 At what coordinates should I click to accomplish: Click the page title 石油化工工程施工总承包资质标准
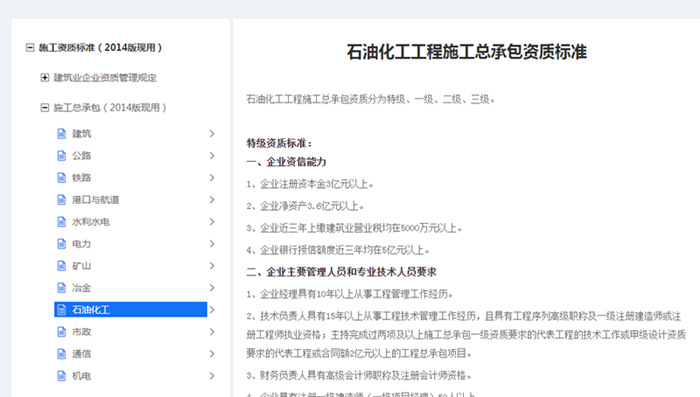point(467,52)
